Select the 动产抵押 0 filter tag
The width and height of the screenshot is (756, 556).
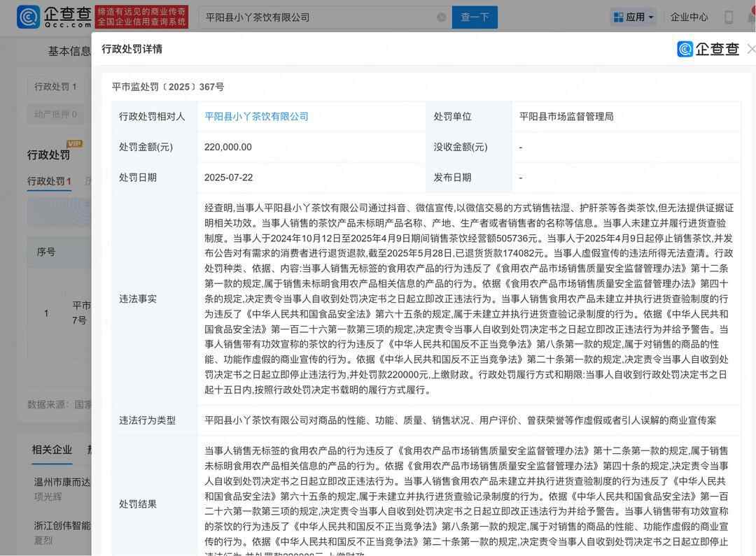[56, 114]
